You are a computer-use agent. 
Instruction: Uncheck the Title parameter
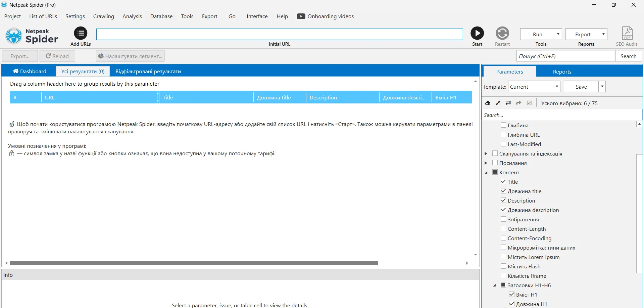pos(503,181)
